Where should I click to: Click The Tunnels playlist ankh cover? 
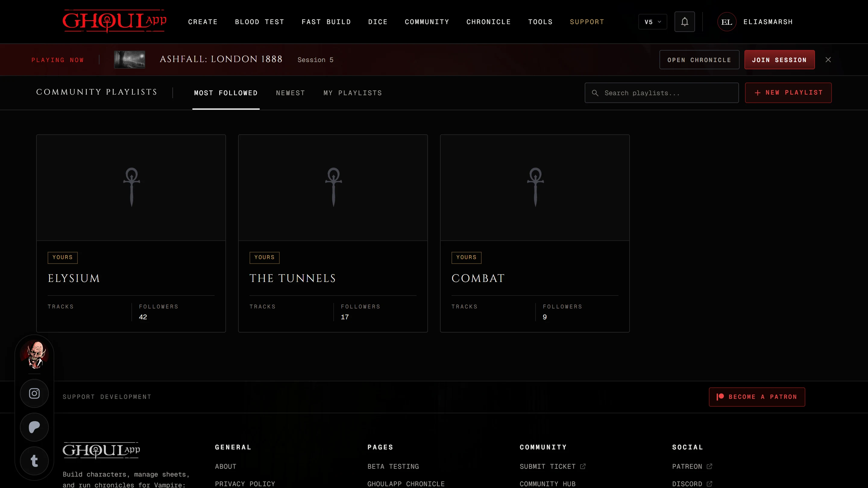(333, 188)
